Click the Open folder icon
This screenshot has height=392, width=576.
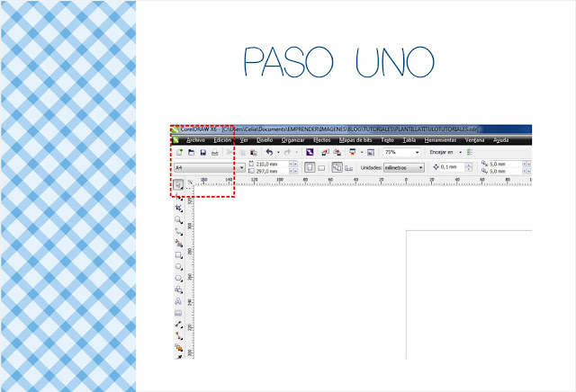pyautogui.click(x=191, y=152)
